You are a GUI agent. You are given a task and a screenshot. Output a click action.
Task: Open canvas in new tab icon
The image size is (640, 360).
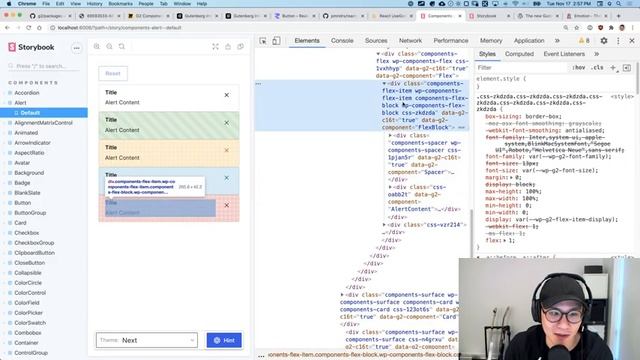pyautogui.click(x=228, y=47)
